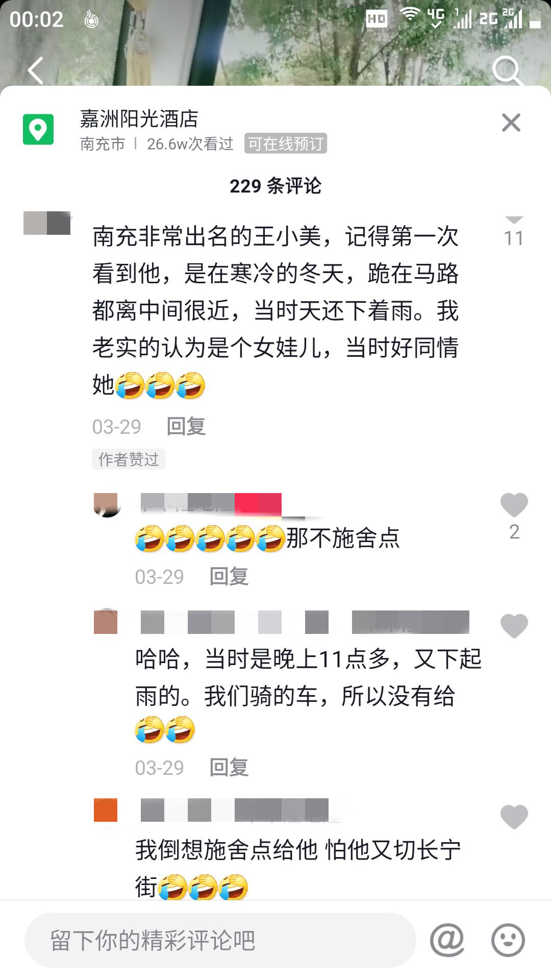Open orange avatar of last replier

[x=106, y=810]
